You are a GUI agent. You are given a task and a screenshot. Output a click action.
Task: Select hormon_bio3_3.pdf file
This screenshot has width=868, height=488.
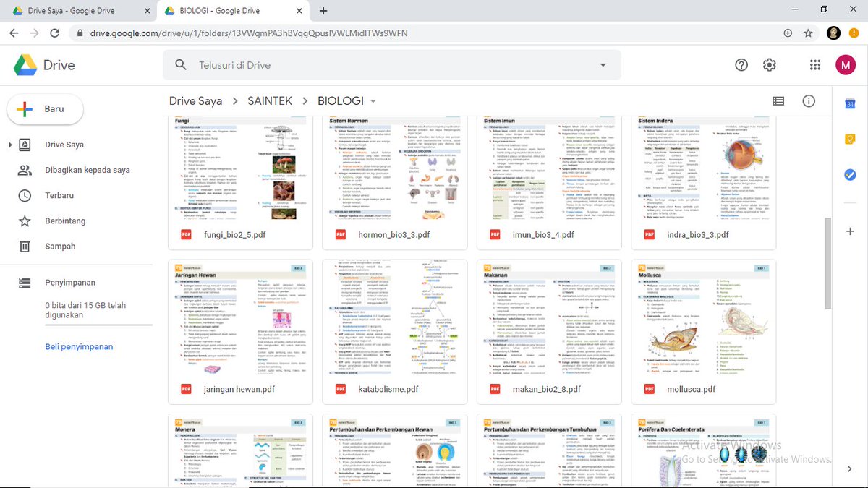394,235
